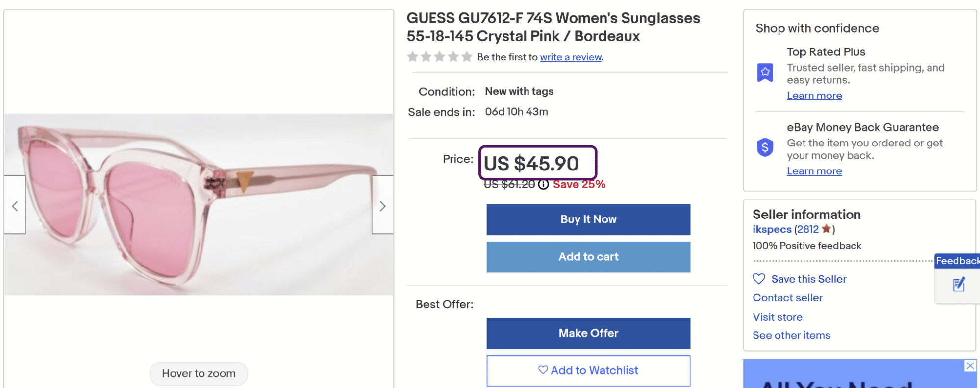Screen dimensions: 980x388
Task: Open the write a review link
Action: (571, 57)
